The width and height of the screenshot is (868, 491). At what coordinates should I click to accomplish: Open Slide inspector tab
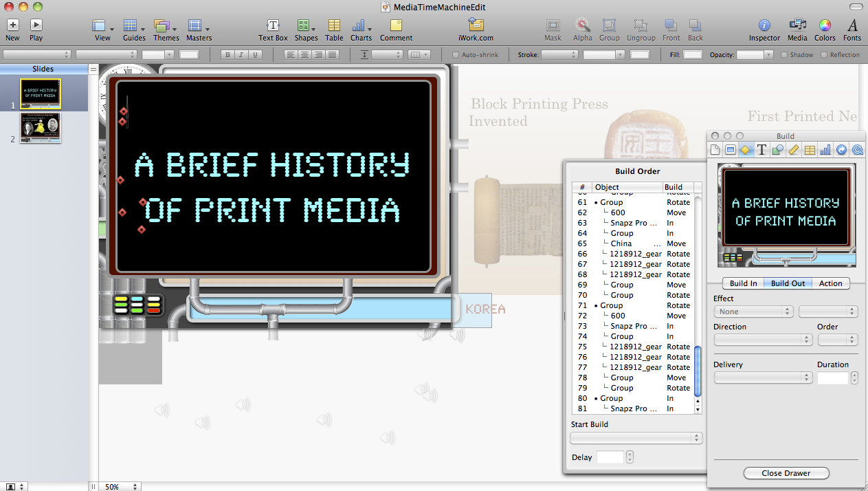(731, 150)
